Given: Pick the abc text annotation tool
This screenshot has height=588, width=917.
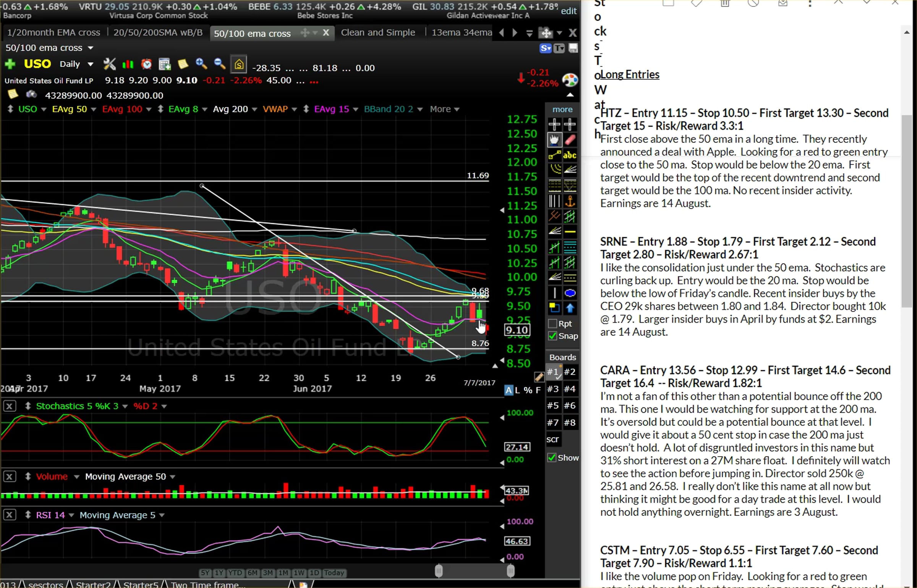Looking at the screenshot, I should [570, 155].
